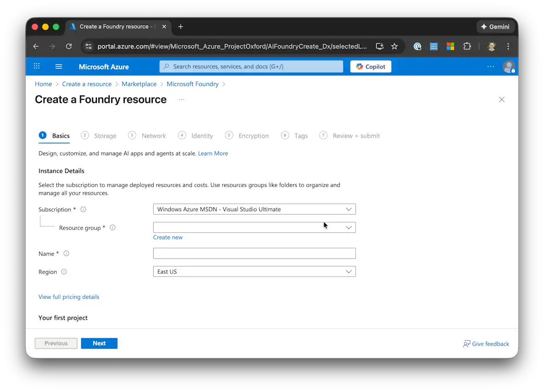Viewport: 544px width, 392px height.
Task: Open View full pricing details link
Action: [69, 297]
